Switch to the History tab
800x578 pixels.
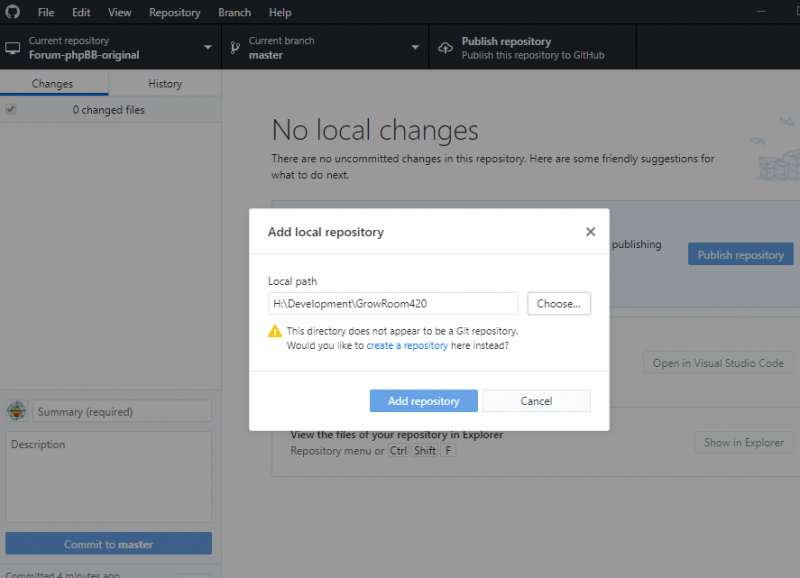[164, 83]
